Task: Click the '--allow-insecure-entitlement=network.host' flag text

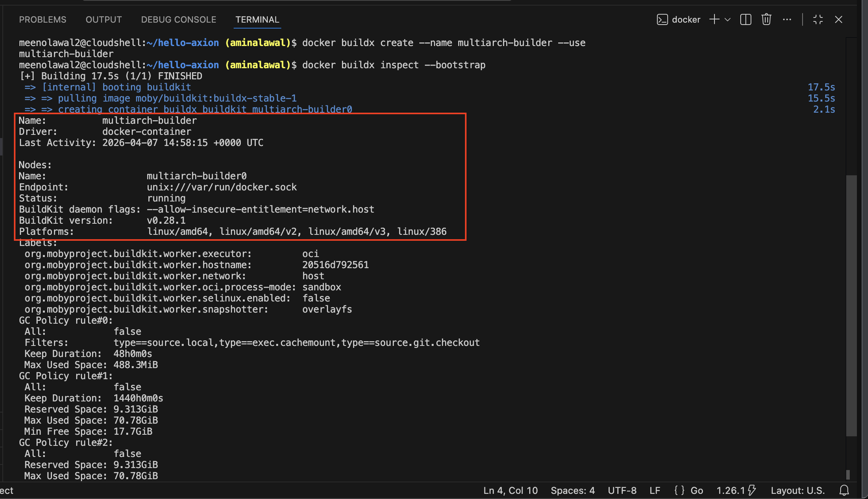Action: [x=261, y=209]
